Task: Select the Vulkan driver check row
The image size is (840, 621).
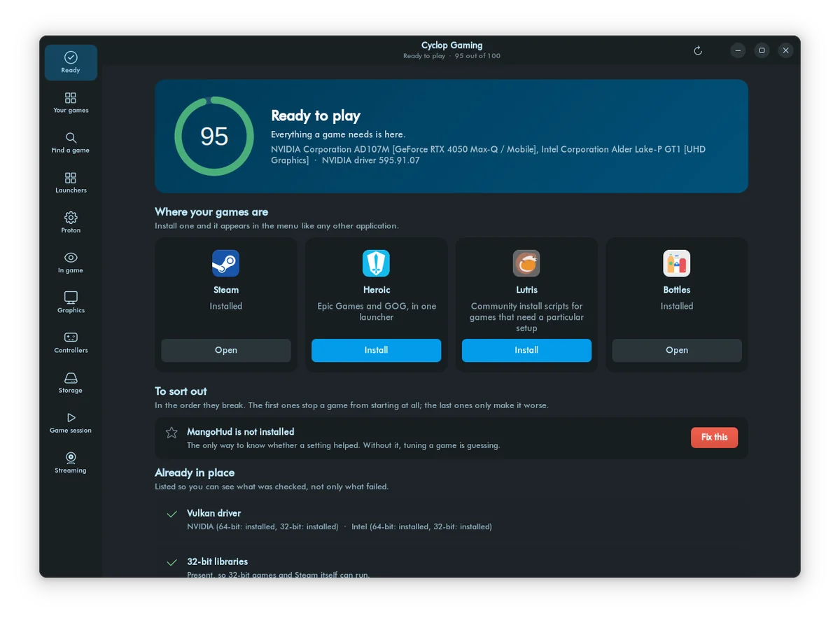Action: coord(451,519)
